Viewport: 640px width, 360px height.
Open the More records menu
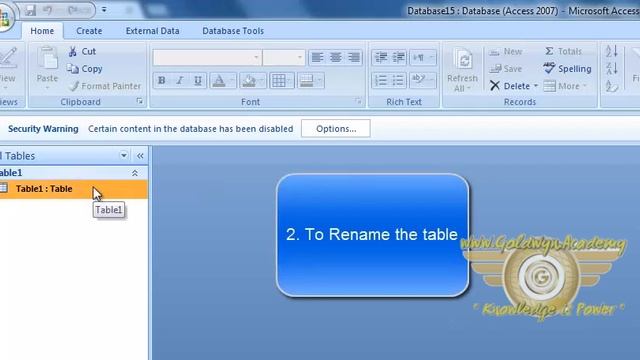click(566, 86)
